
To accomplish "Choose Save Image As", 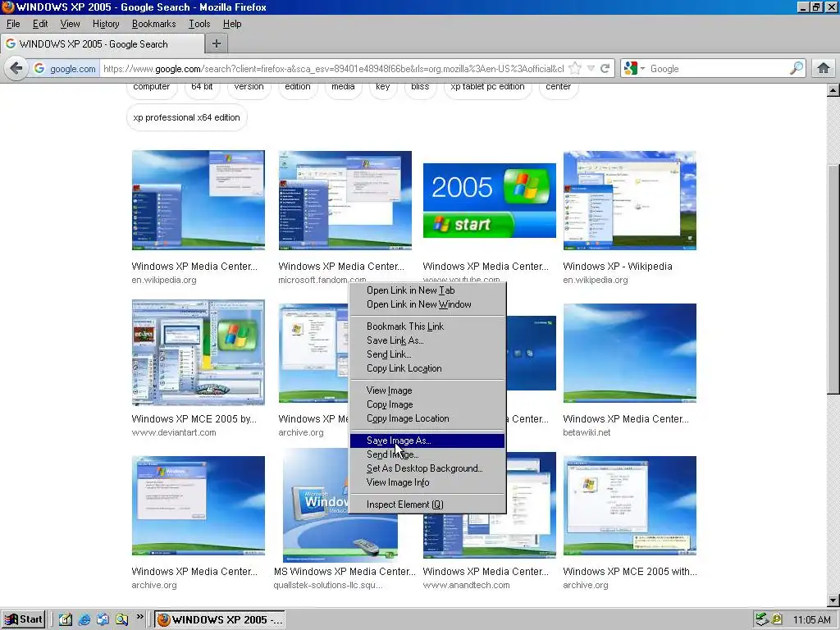I will pyautogui.click(x=427, y=441).
